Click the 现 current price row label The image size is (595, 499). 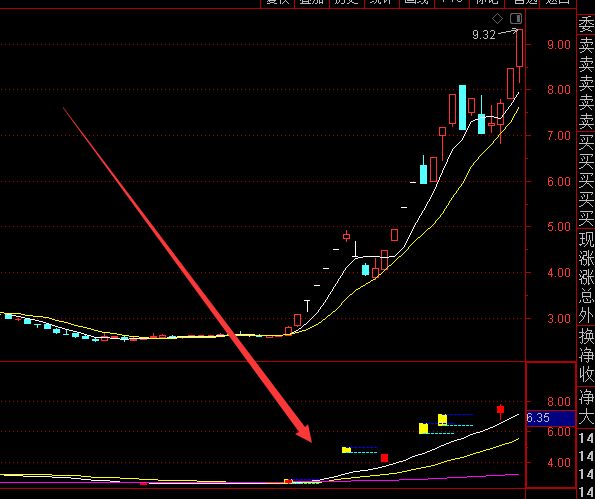coord(586,239)
